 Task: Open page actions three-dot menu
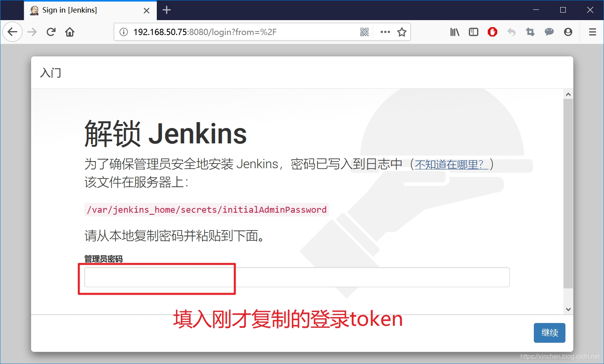385,32
